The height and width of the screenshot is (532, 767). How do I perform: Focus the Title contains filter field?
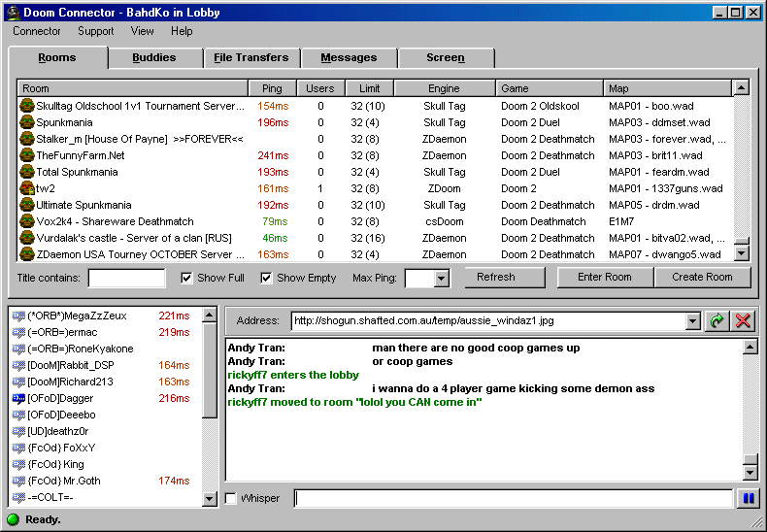126,279
